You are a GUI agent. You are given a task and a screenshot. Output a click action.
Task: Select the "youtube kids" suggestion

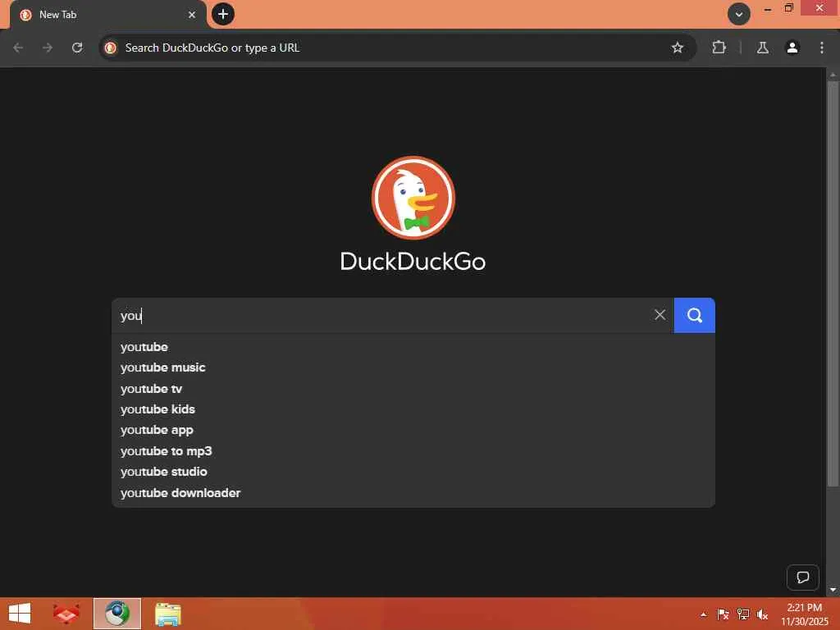[413, 409]
